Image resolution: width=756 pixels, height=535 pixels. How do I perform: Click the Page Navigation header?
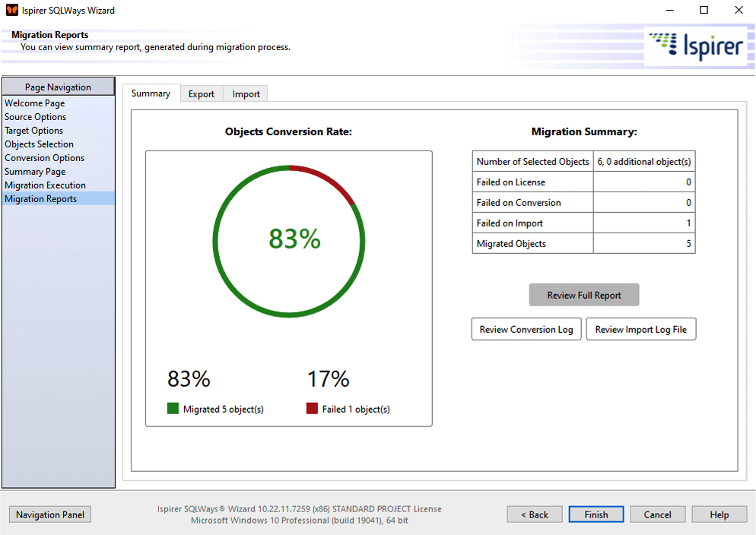tap(59, 87)
